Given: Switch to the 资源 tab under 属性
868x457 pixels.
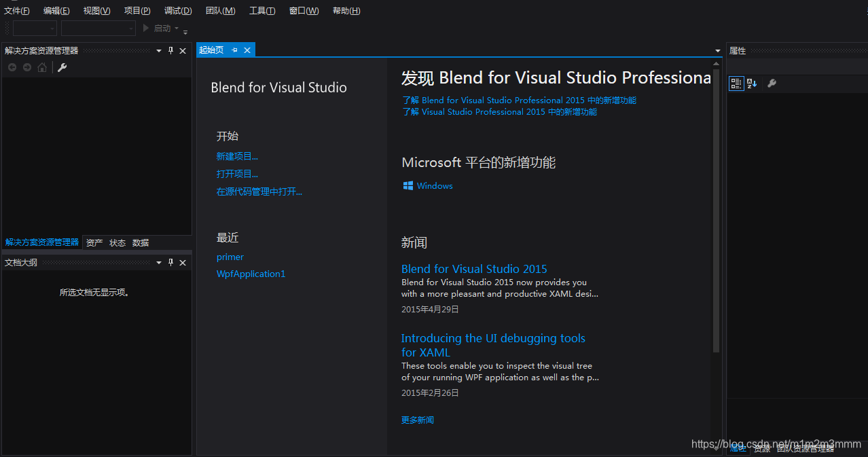Looking at the screenshot, I should (762, 449).
